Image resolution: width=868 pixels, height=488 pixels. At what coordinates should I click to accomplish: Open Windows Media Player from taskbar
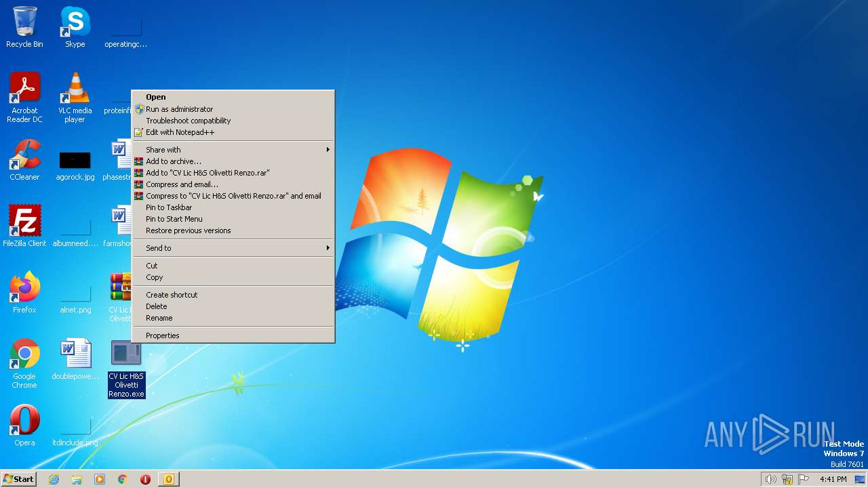(x=100, y=479)
